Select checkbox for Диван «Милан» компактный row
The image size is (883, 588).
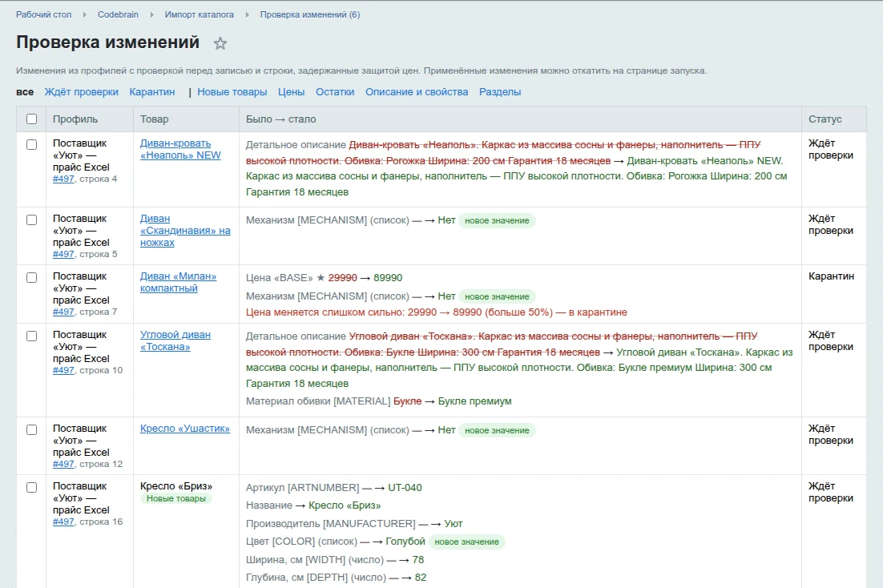pos(31,277)
